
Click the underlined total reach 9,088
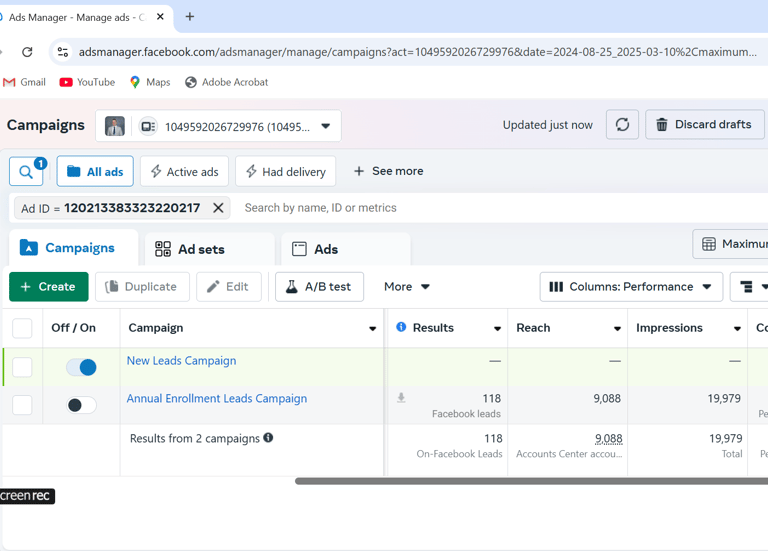(x=609, y=439)
